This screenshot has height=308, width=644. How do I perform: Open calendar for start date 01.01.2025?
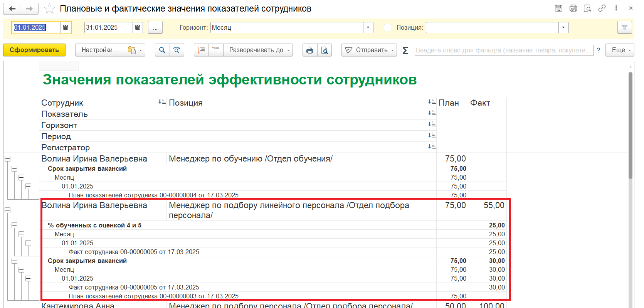click(x=66, y=27)
